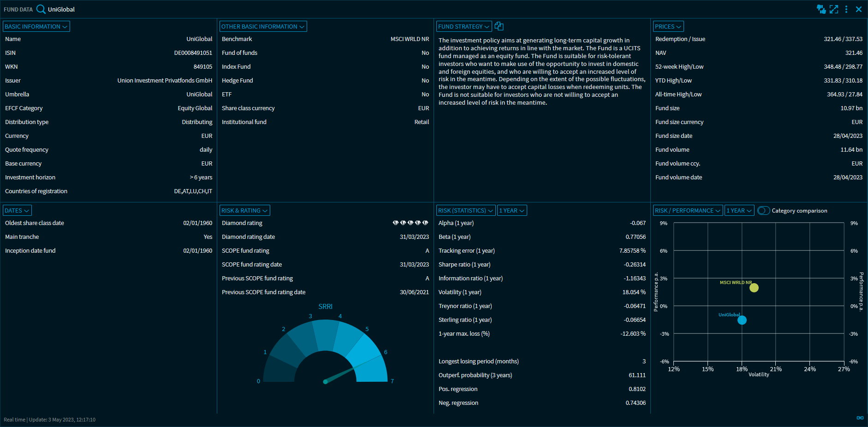Click the UniGlobal fund name in search field

coord(61,9)
